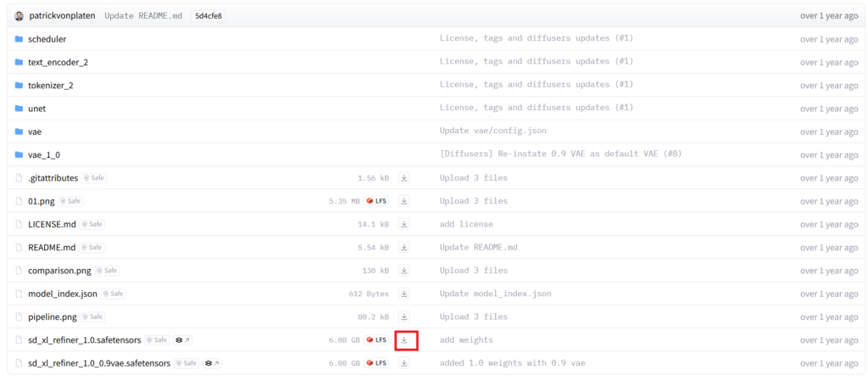Screen dimensions: 868x381
Task: Open the sd_xl_refiner_1.0.safetensors file page
Action: (85, 340)
